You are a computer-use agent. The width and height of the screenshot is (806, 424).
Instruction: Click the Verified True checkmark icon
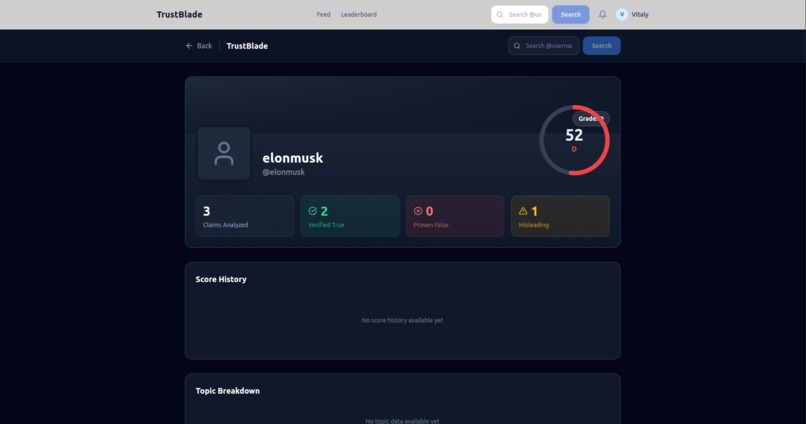click(313, 211)
